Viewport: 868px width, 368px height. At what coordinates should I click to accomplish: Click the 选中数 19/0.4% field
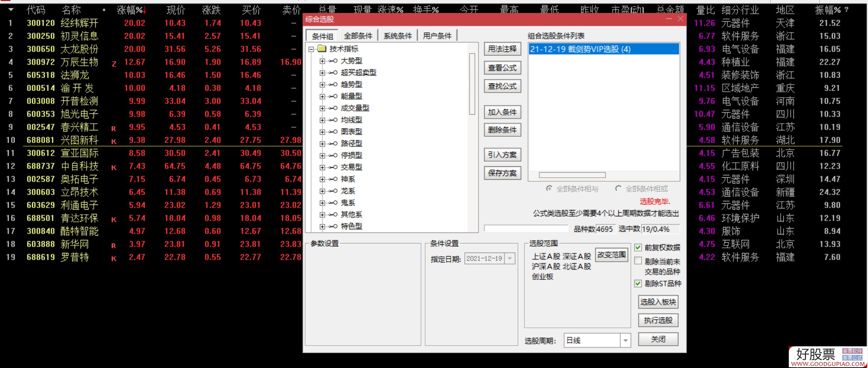[661, 229]
